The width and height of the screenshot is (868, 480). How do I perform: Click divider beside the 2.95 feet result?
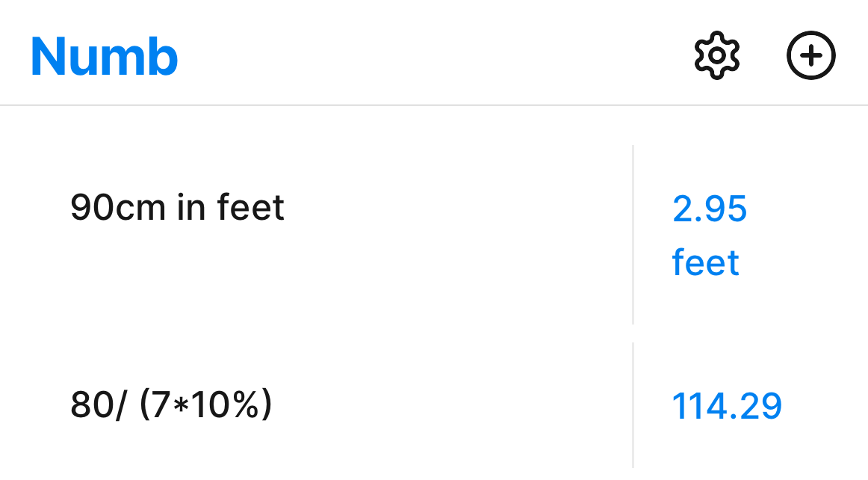coord(633,235)
